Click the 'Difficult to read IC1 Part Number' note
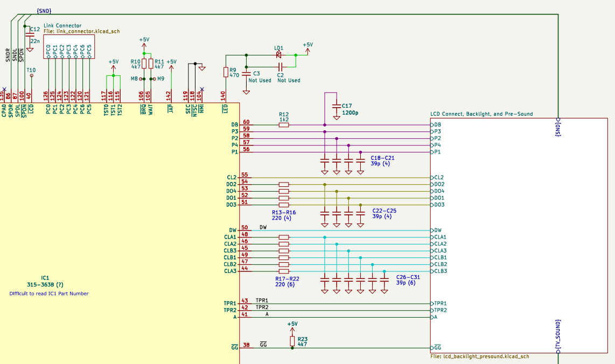Viewport: 615px width, 364px height. (48, 293)
